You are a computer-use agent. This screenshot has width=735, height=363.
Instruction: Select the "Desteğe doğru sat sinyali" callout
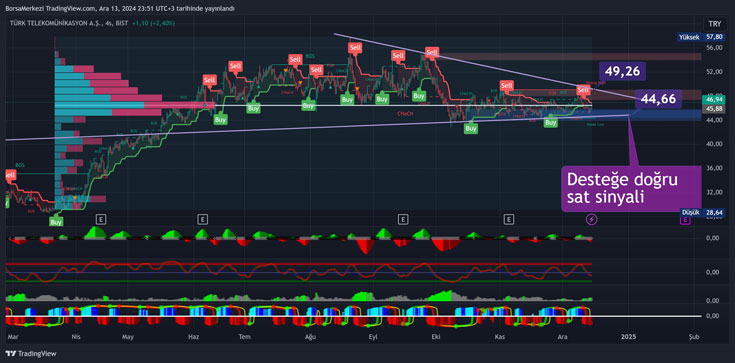(x=631, y=189)
